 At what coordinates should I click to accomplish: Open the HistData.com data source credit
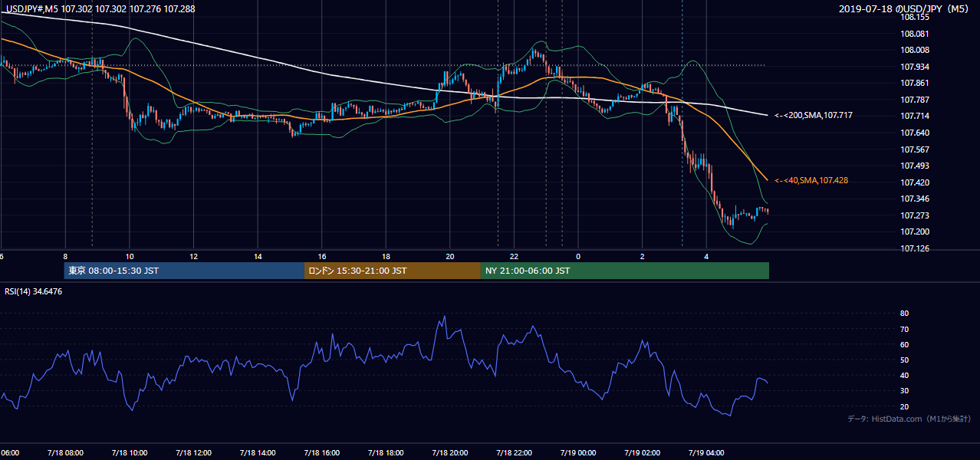point(909,419)
